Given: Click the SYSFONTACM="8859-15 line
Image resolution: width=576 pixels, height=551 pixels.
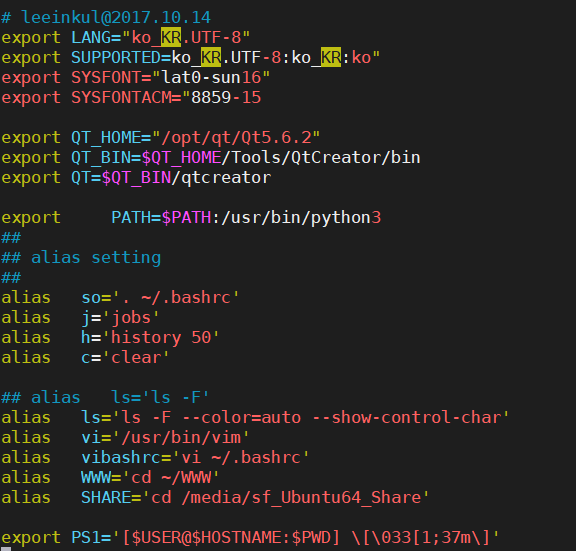Looking at the screenshot, I should tap(131, 98).
